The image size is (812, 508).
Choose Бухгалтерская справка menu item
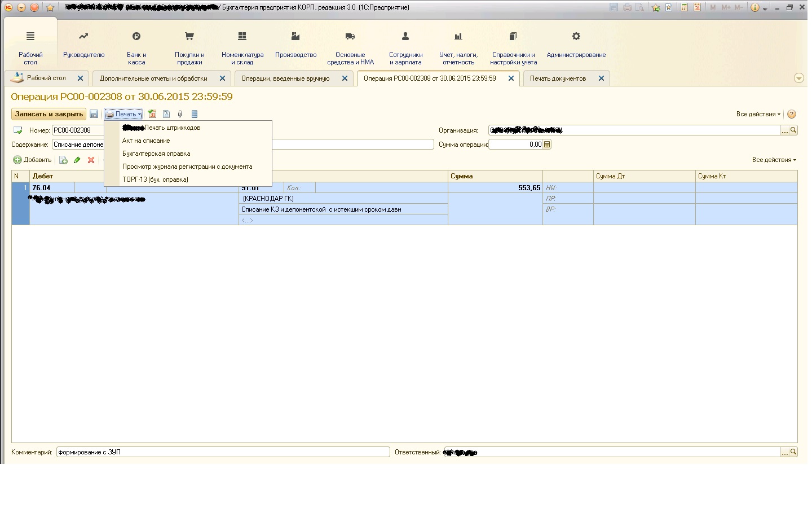tap(188, 154)
